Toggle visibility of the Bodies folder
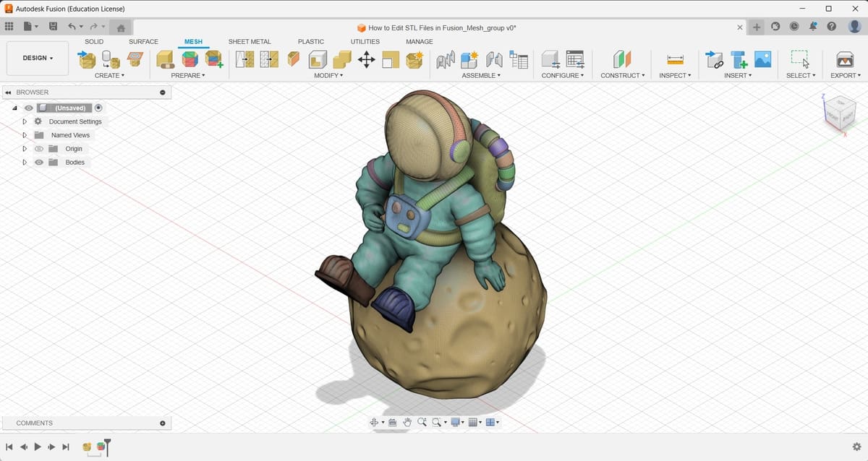 tap(39, 163)
